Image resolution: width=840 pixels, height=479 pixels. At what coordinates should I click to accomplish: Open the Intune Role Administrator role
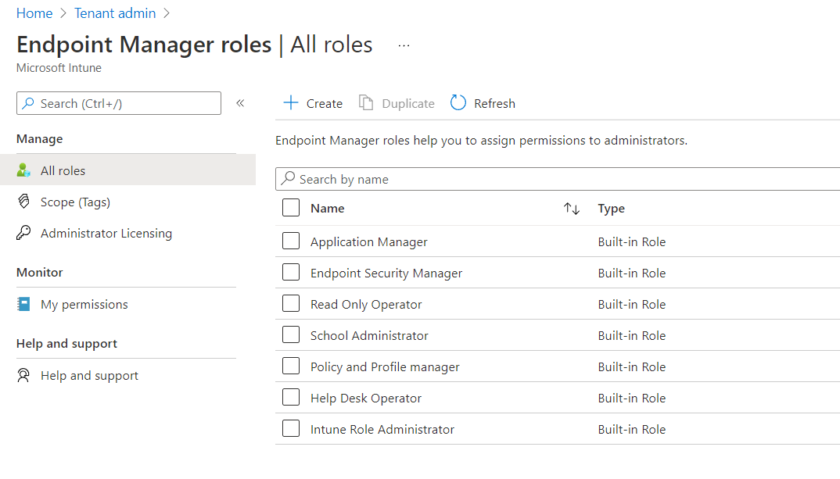pyautogui.click(x=382, y=429)
